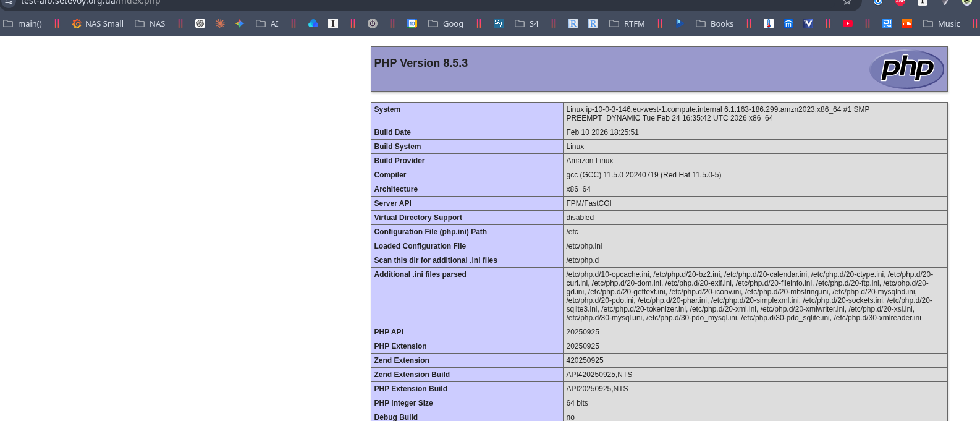The height and width of the screenshot is (421, 980).
Task: Open the Claude starburst bookmark
Action: point(220,23)
